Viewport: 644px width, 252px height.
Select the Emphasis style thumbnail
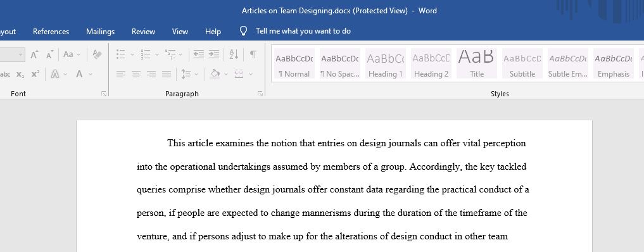point(613,63)
